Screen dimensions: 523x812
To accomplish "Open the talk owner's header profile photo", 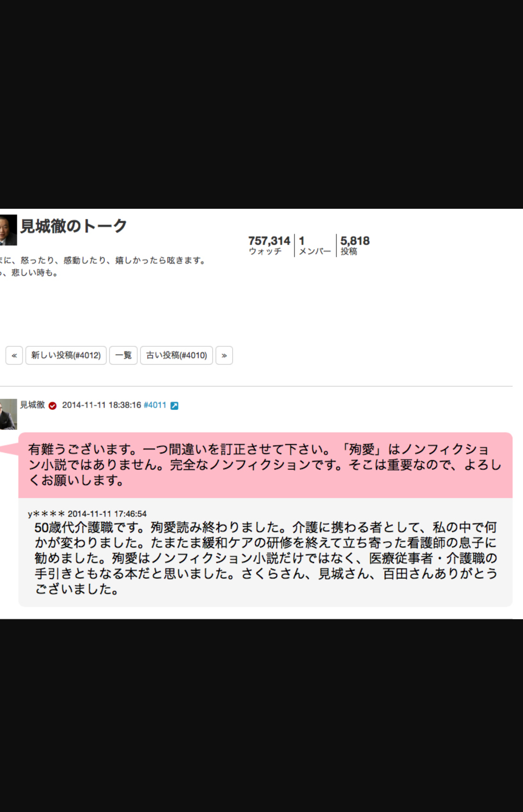I will pyautogui.click(x=8, y=230).
